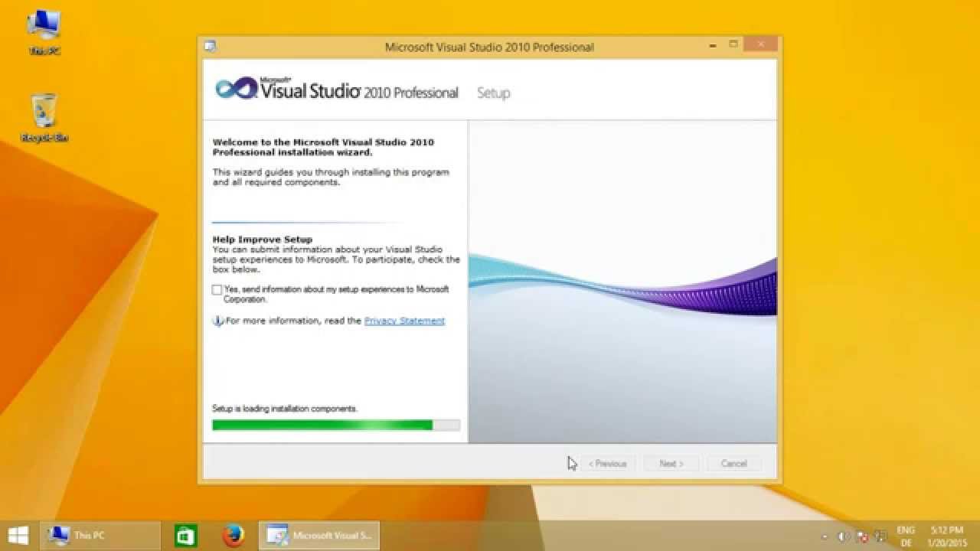Click 'Setup is loading installation components.' text
This screenshot has width=980, height=551.
tap(285, 409)
